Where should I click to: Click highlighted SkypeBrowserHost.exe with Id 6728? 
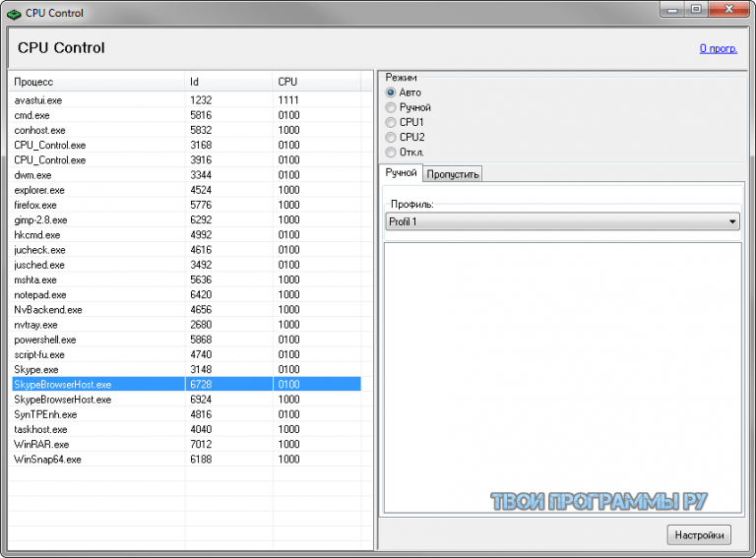coord(186,384)
